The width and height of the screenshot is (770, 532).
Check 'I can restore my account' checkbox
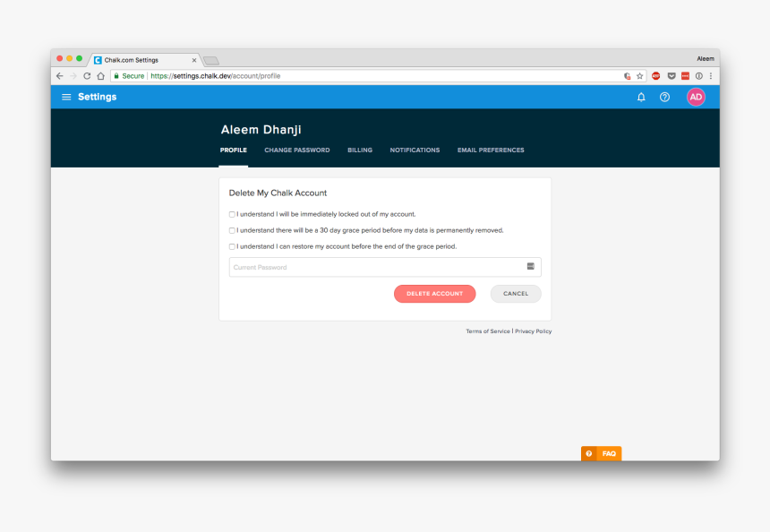pos(232,246)
